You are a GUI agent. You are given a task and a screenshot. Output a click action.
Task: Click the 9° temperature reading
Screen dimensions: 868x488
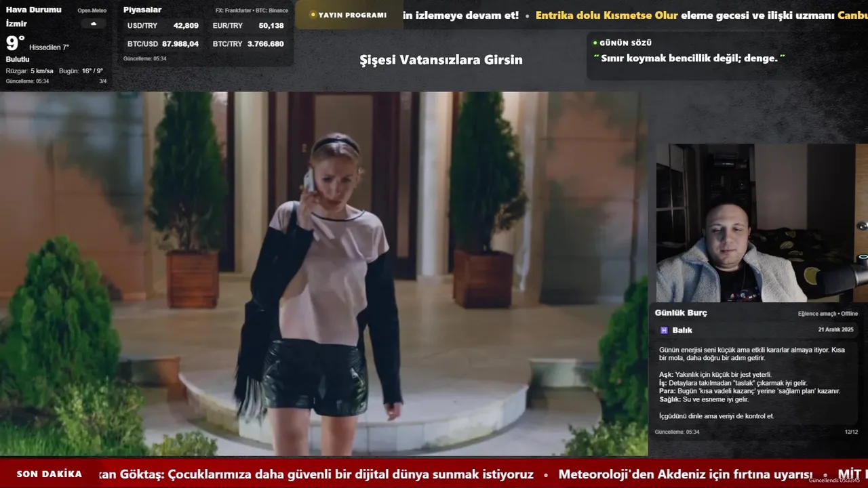point(16,44)
